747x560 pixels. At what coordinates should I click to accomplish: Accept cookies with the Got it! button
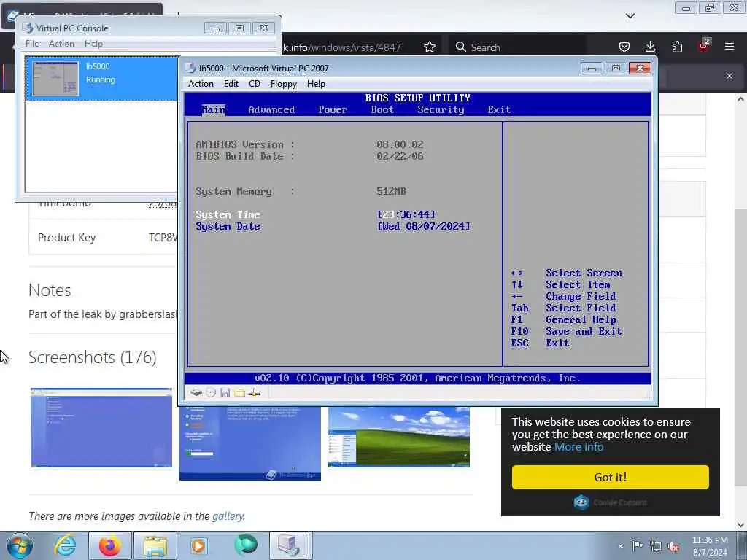[611, 477]
